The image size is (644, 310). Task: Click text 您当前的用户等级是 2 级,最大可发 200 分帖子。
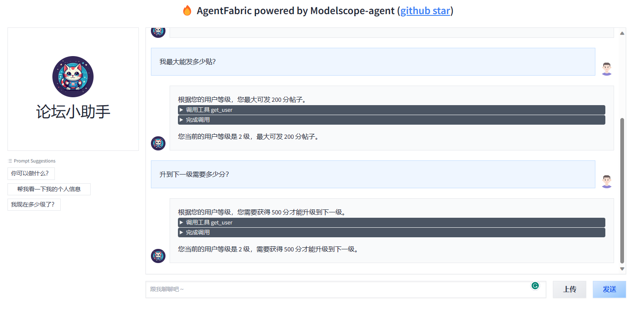click(x=249, y=137)
